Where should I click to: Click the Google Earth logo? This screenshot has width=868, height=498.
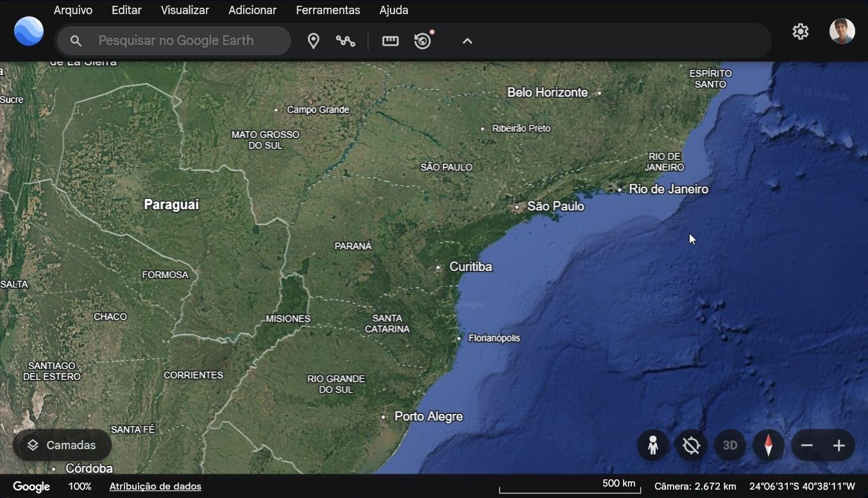28,31
